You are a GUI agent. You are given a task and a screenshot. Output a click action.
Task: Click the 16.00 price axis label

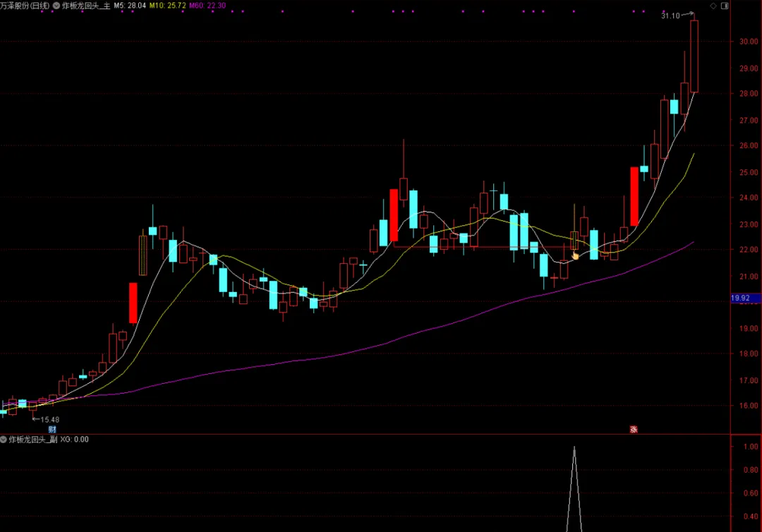pyautogui.click(x=749, y=406)
